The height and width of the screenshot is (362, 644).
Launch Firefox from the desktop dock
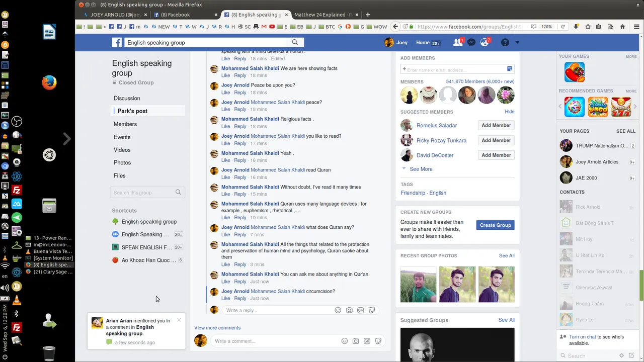pos(49,82)
